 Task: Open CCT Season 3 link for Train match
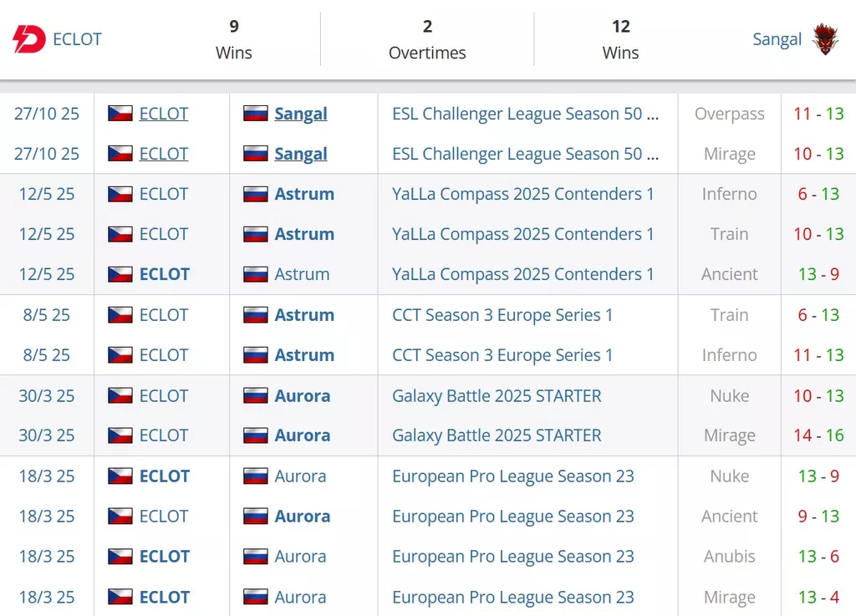[x=502, y=315]
